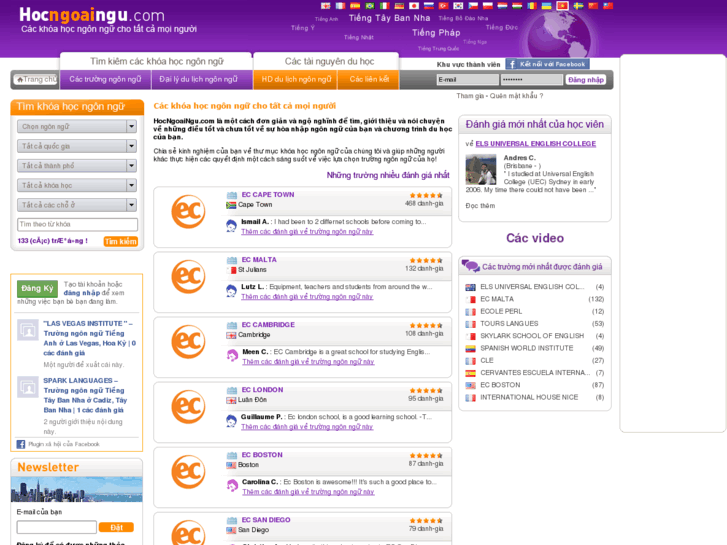Expand the Tất cả thành phố dropdown
This screenshot has width=727, height=545.
[77, 166]
